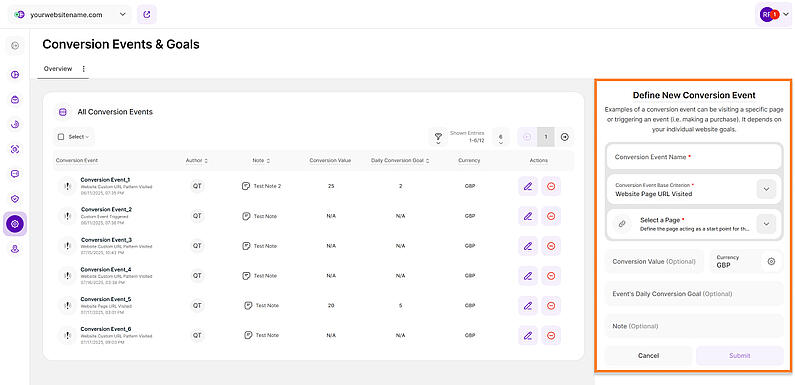This screenshot has width=795, height=385.
Task: Switch to the Overview tab
Action: click(58, 68)
